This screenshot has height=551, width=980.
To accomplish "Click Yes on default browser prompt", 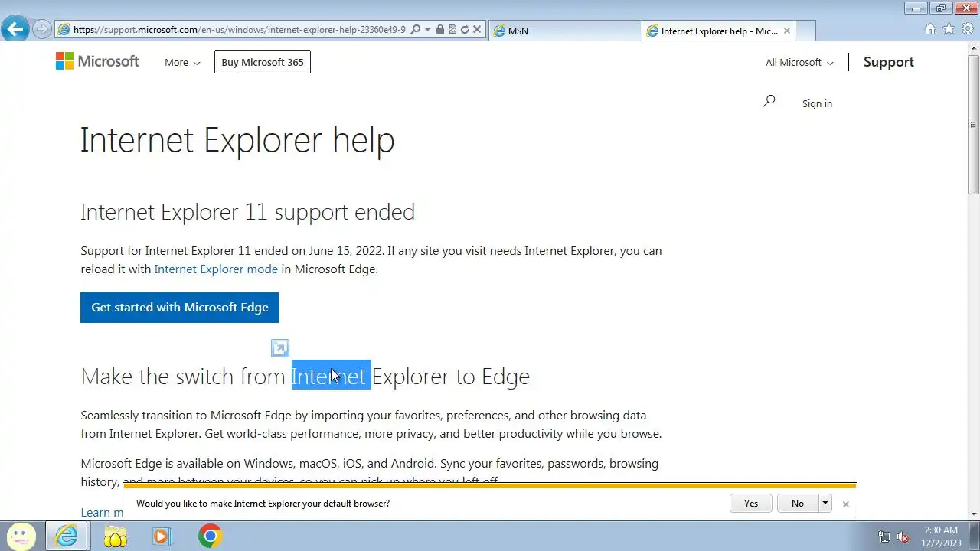I will (750, 503).
